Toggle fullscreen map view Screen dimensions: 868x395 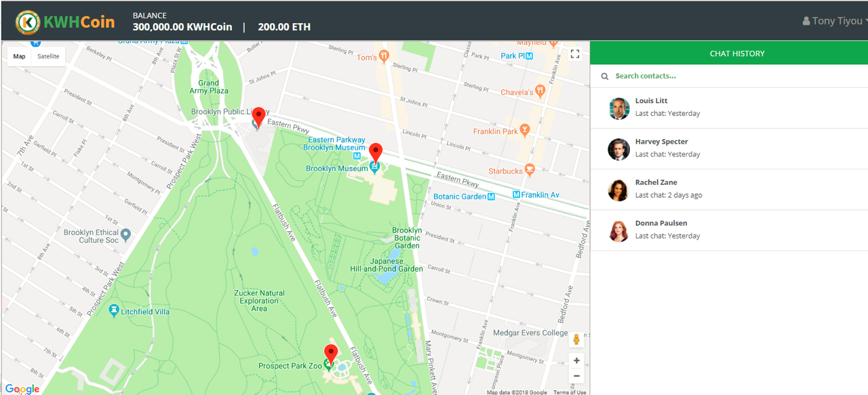pyautogui.click(x=574, y=54)
